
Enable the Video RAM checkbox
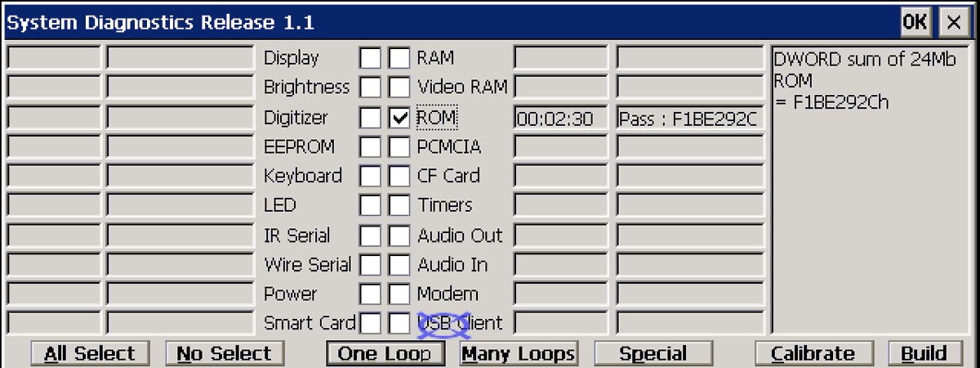[399, 88]
